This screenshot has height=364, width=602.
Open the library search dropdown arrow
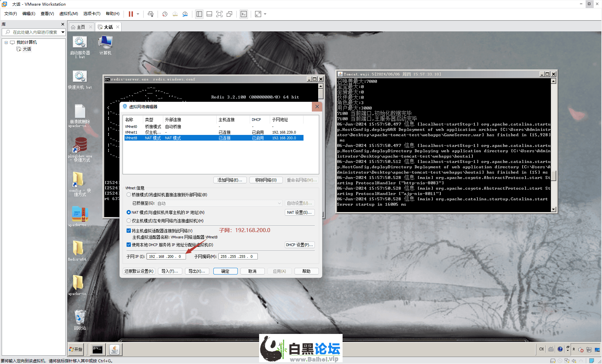(x=63, y=32)
